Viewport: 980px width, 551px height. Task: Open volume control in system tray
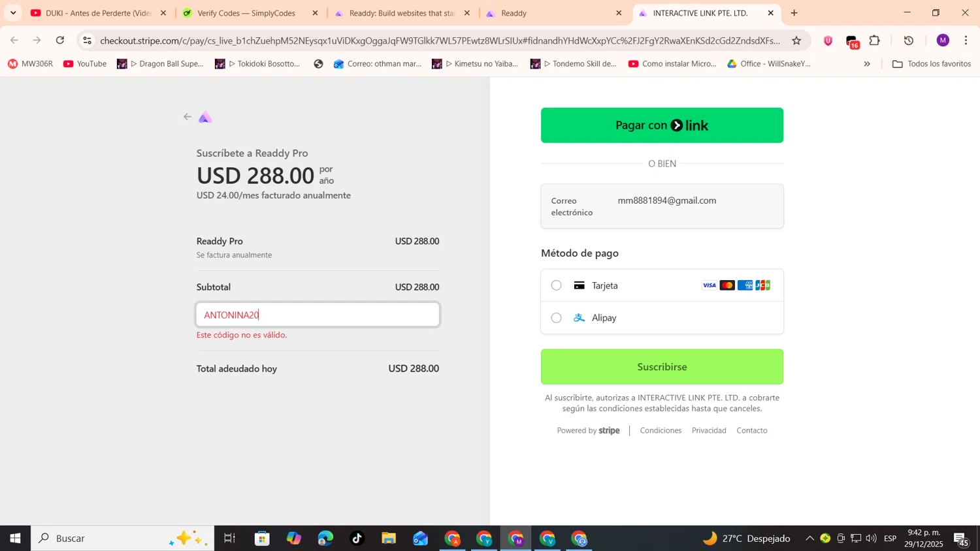click(x=871, y=539)
